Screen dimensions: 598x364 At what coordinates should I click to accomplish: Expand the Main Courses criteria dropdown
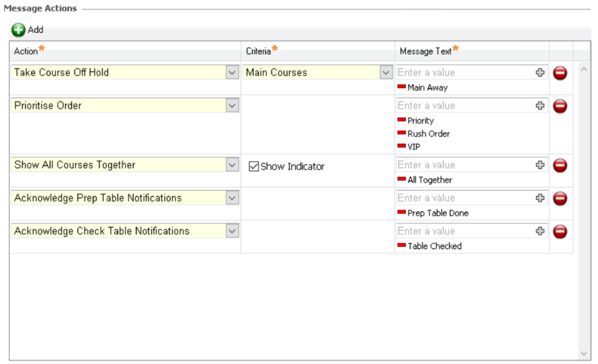pos(386,73)
